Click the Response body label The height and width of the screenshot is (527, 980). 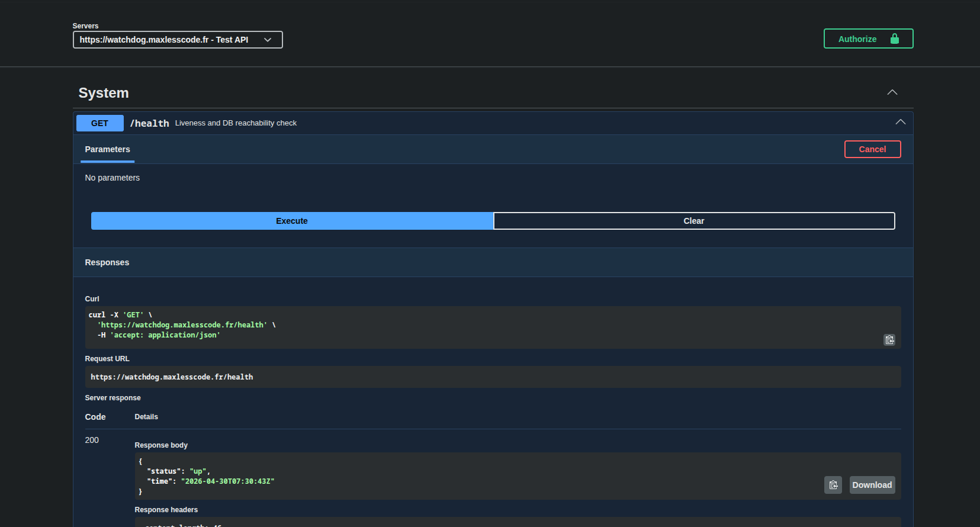point(161,445)
